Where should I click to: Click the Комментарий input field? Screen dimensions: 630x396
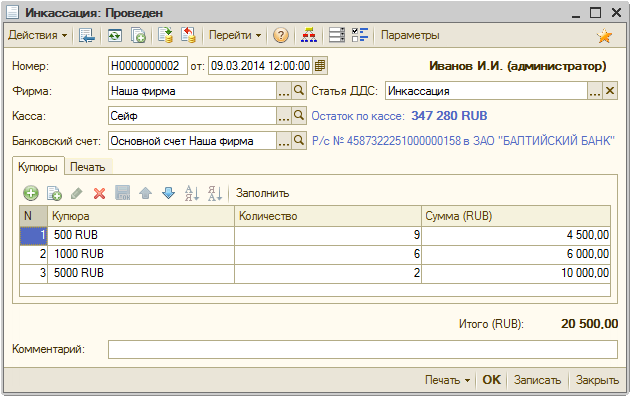tap(362, 349)
